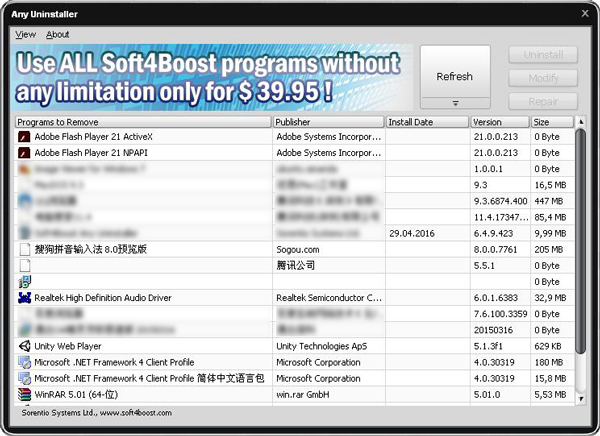Click the Modify button
The image size is (600, 436).
click(543, 78)
